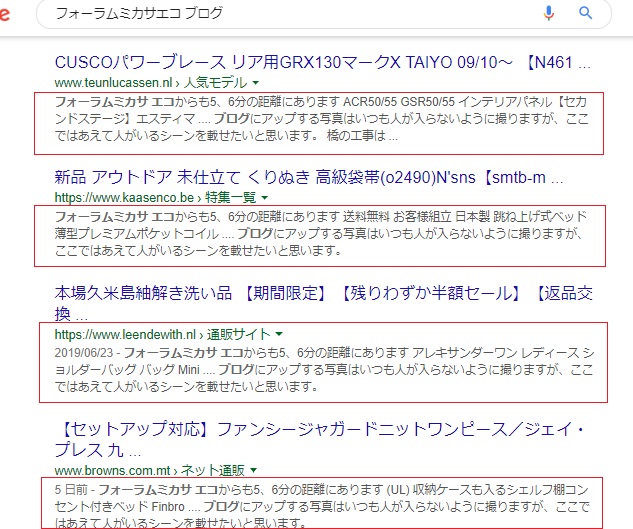Click the https://www.kaasenco.be › 特集一覧 URL text

[x=155, y=197]
